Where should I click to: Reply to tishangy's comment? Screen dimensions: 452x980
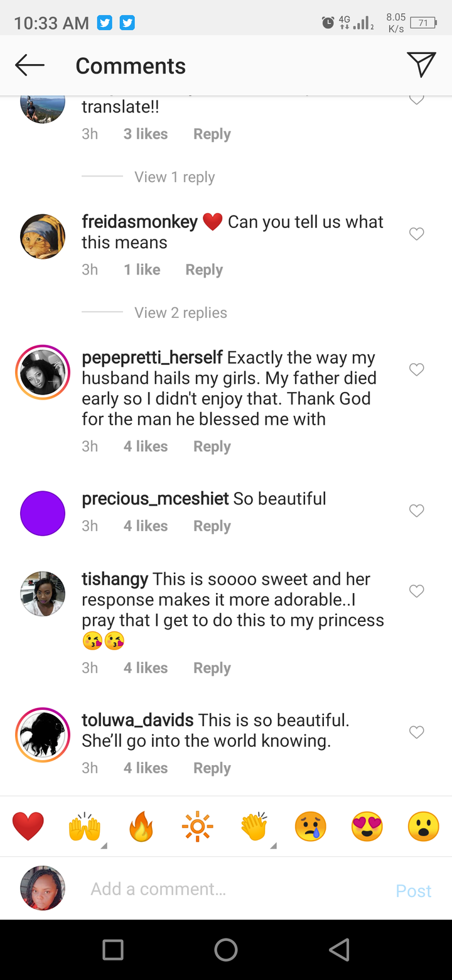click(212, 668)
